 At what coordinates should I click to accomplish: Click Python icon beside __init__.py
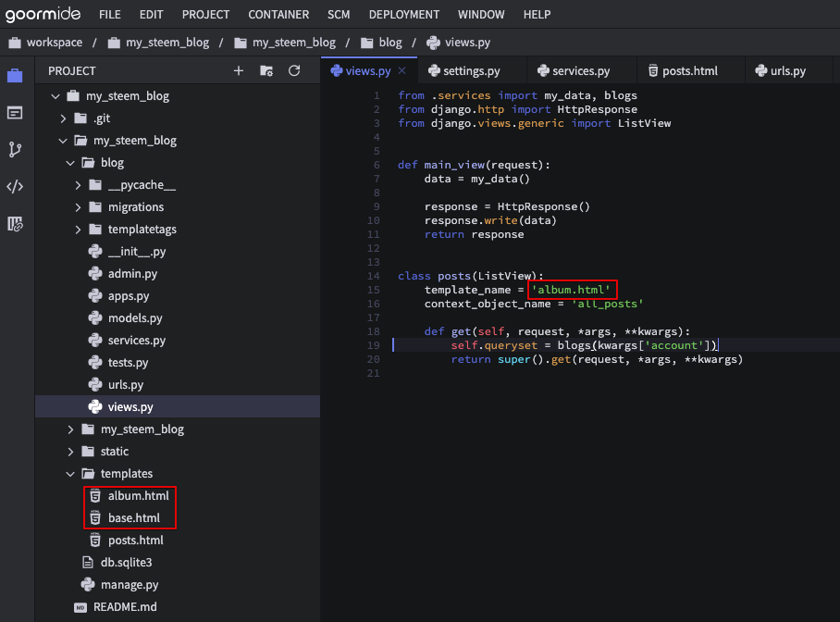point(94,251)
